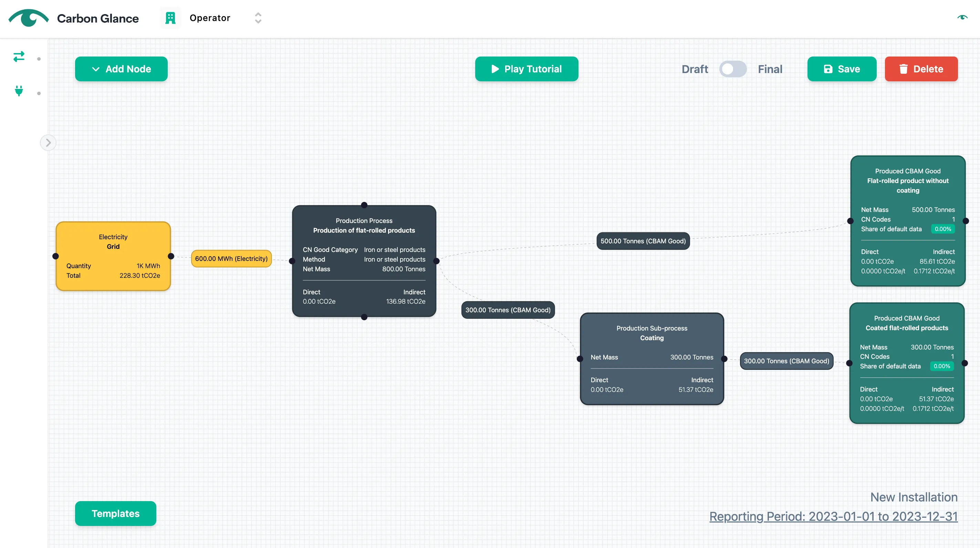Start the Play Tutorial button
The height and width of the screenshot is (548, 980).
(x=527, y=69)
